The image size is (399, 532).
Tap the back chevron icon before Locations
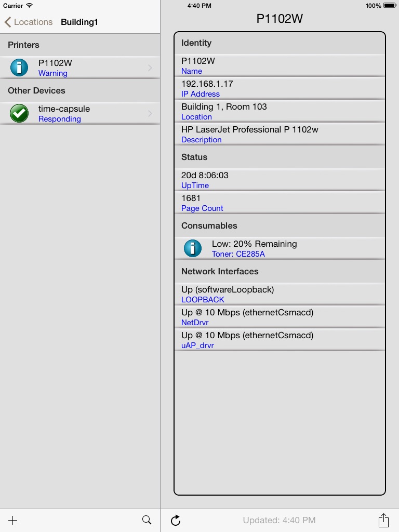point(7,22)
